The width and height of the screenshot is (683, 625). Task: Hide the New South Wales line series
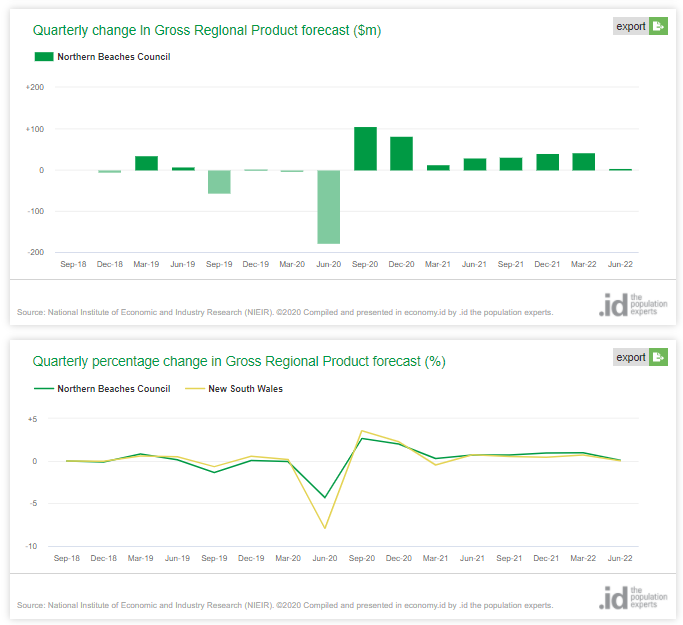click(245, 389)
